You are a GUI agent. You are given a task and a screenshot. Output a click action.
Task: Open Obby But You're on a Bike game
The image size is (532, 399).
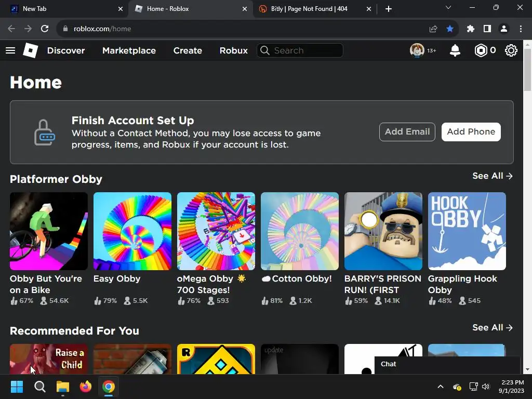49,231
